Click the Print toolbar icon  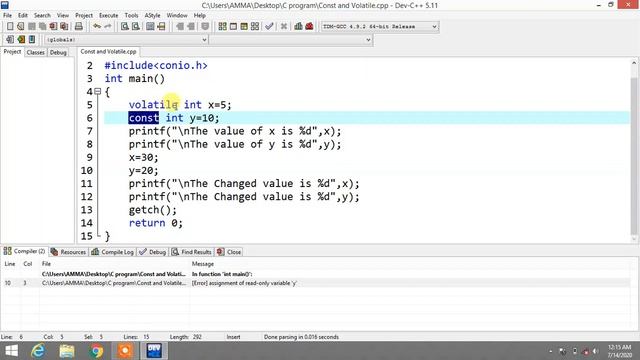79,27
